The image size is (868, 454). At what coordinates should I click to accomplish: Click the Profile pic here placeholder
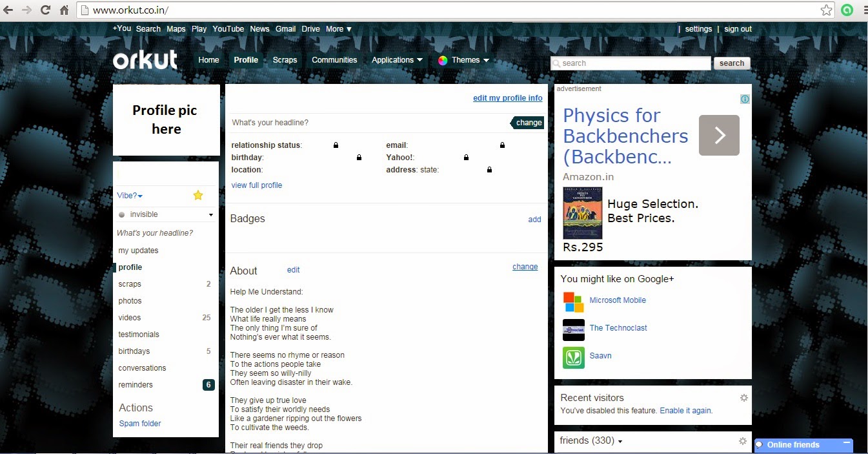(x=166, y=119)
